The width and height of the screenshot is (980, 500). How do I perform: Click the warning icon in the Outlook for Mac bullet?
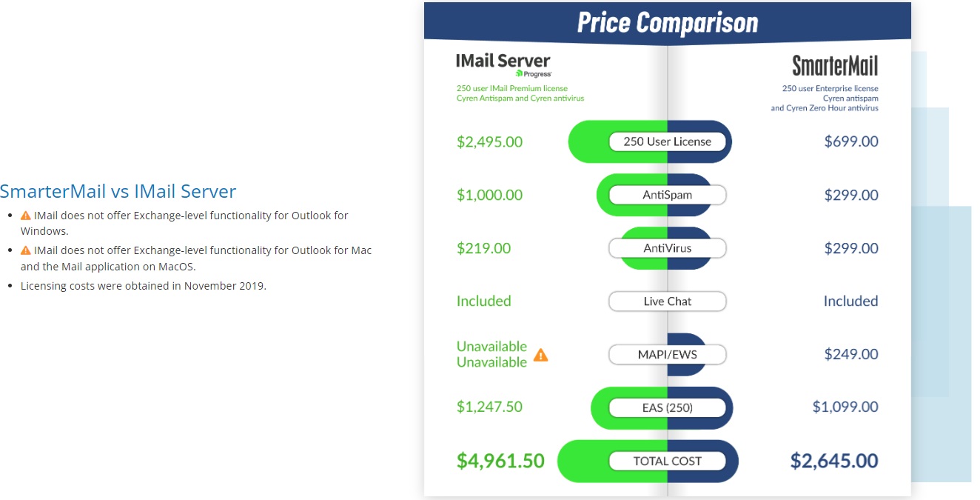pyautogui.click(x=26, y=250)
